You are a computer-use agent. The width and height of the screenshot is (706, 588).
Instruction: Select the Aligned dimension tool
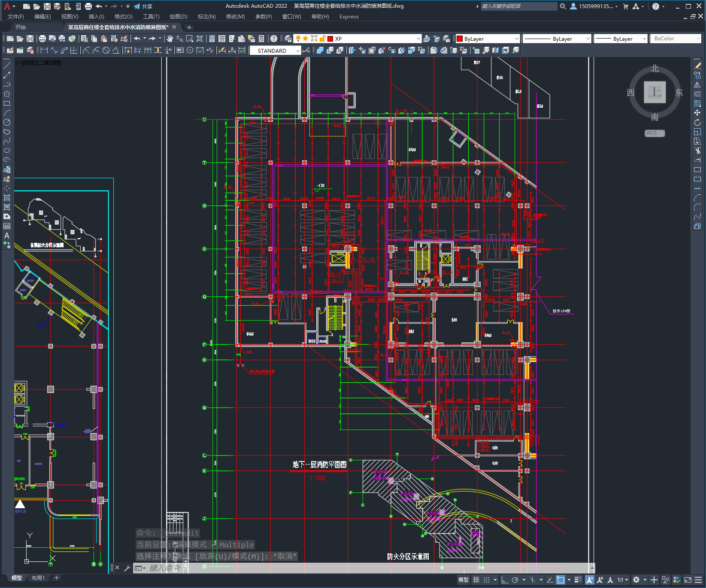pyautogui.click(x=54, y=50)
